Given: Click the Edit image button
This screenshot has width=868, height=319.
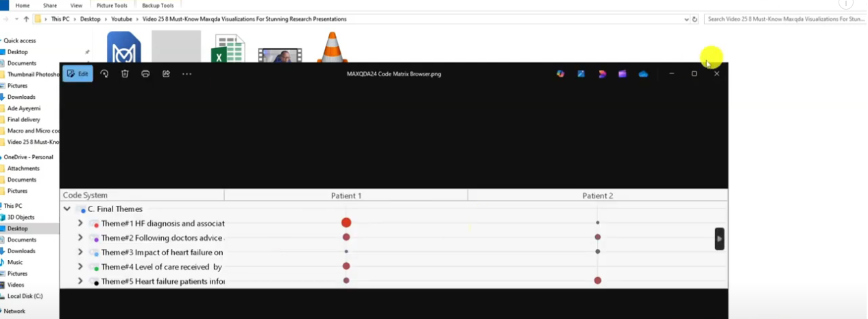Looking at the screenshot, I should pos(77,73).
